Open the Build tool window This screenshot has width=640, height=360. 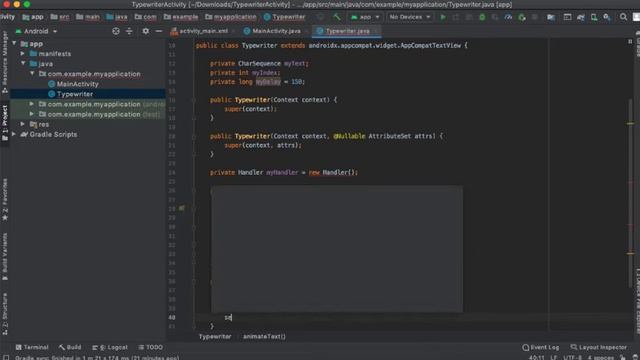[70, 347]
